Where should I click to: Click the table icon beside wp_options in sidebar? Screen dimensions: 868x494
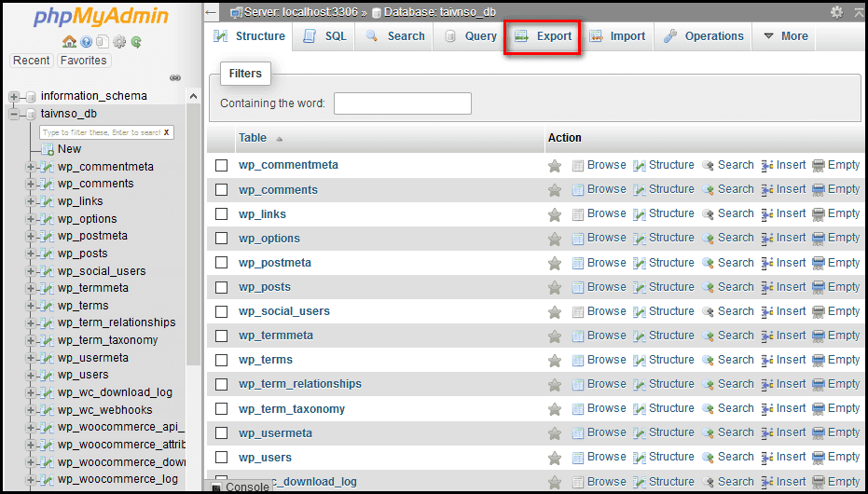[x=47, y=219]
